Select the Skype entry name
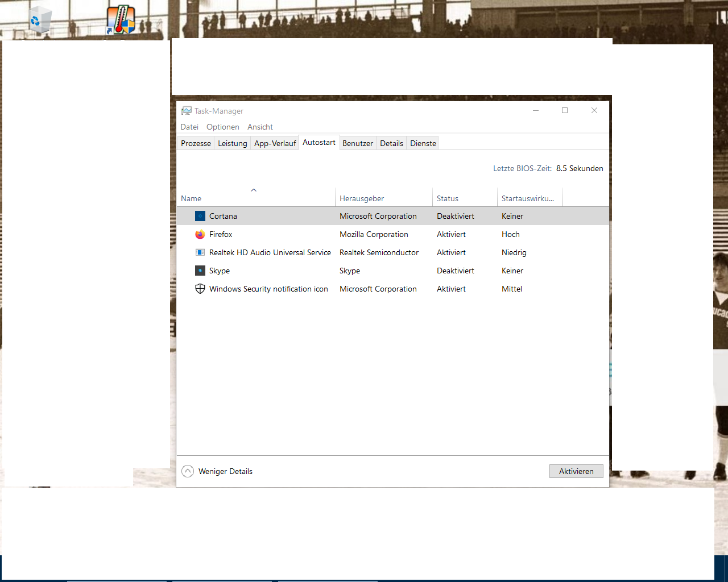This screenshot has height=582, width=728. coord(220,271)
